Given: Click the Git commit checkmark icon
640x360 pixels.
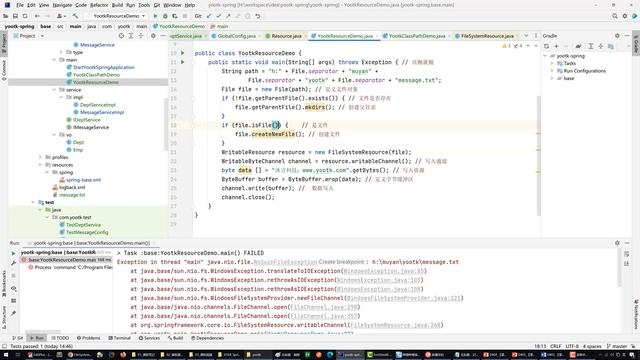Looking at the screenshot, I should point(218,16).
